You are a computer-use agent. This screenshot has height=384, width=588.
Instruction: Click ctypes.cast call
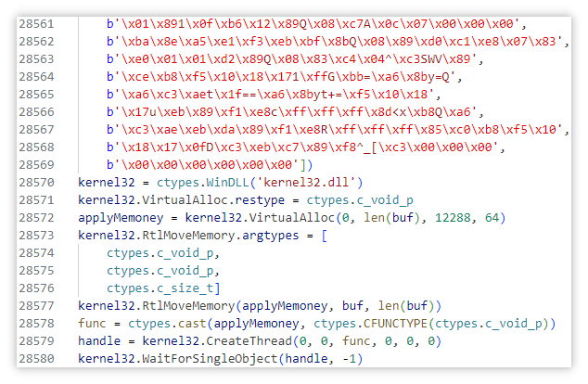point(341,324)
